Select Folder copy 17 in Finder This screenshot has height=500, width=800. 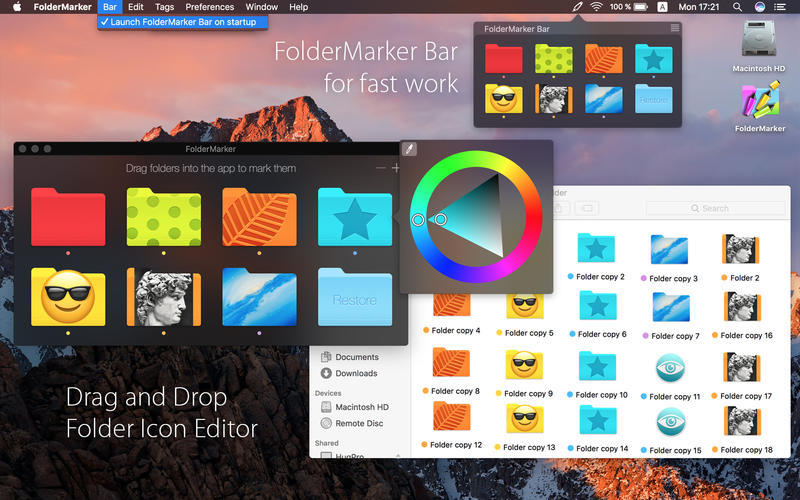(x=742, y=367)
